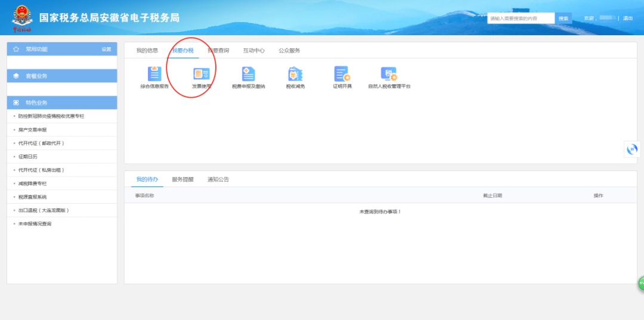Click the tax bureau emblem logo
The width and height of the screenshot is (644, 320).
tap(22, 18)
